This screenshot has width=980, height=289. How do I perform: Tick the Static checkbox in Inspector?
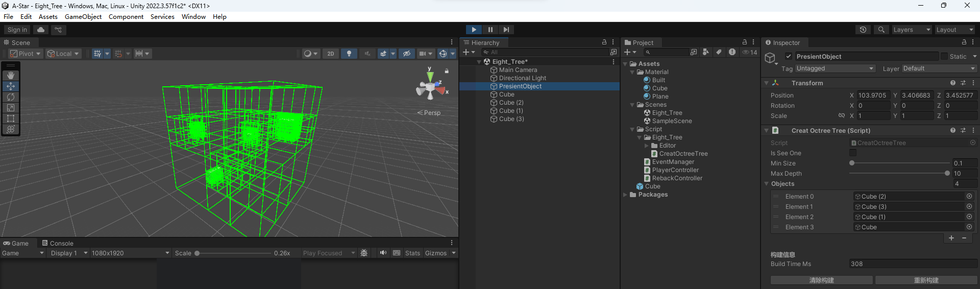pos(944,57)
